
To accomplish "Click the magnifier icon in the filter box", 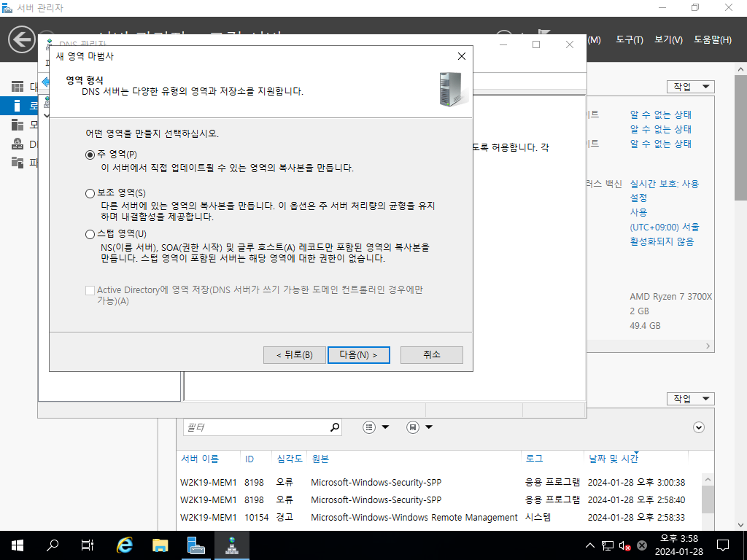I will click(x=335, y=427).
